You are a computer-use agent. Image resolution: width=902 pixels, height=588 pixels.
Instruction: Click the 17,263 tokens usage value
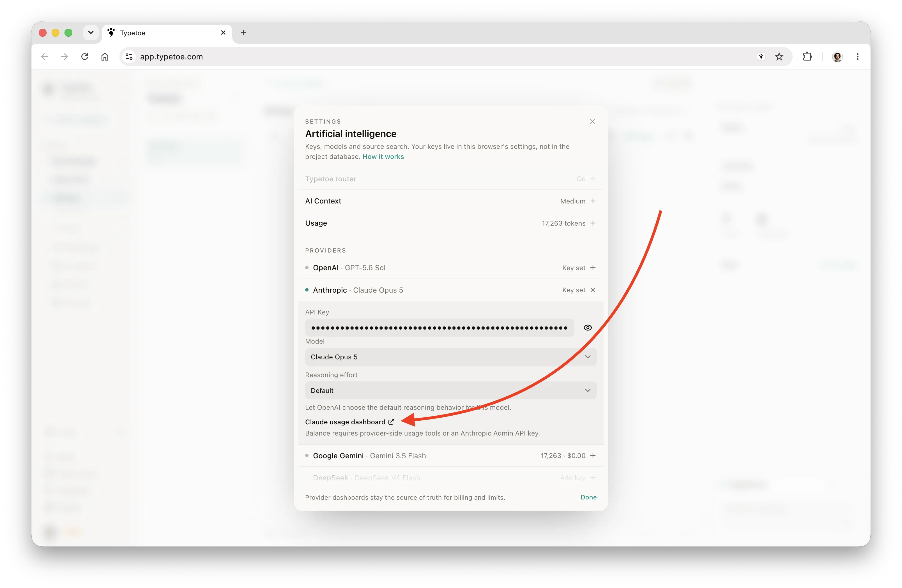coord(563,223)
